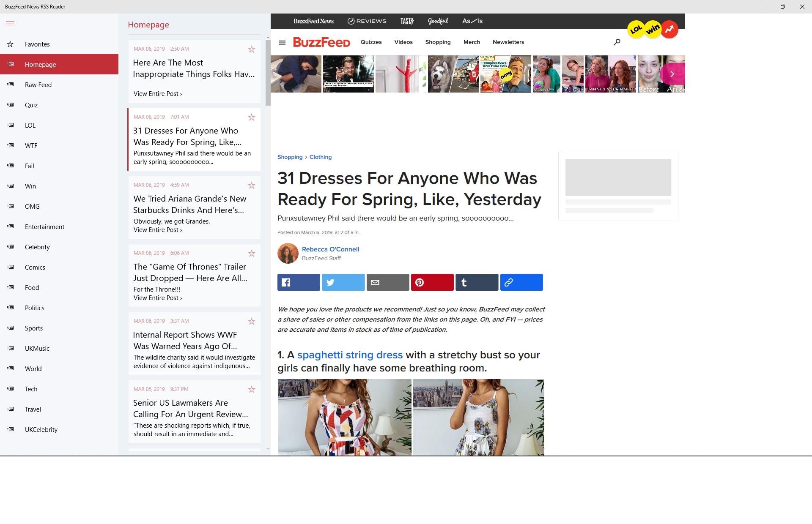Click the BuzzFeed search magnifier icon

coord(617,42)
